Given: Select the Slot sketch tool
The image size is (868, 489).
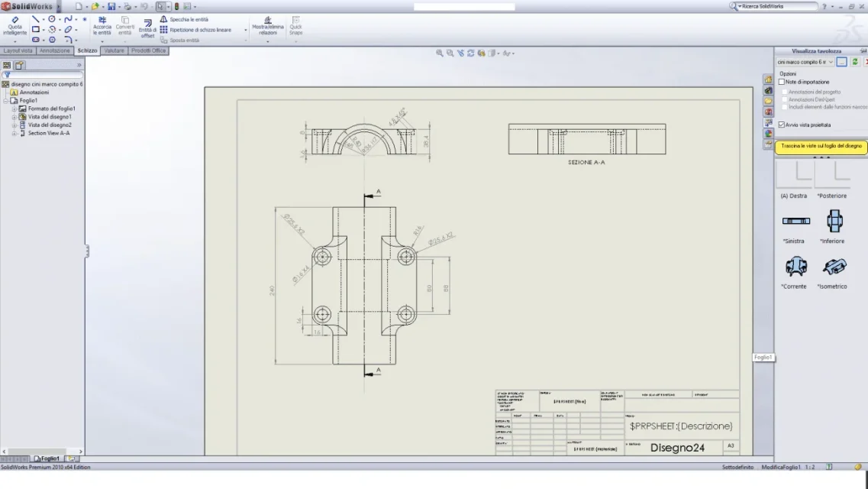Looking at the screenshot, I should pos(35,40).
